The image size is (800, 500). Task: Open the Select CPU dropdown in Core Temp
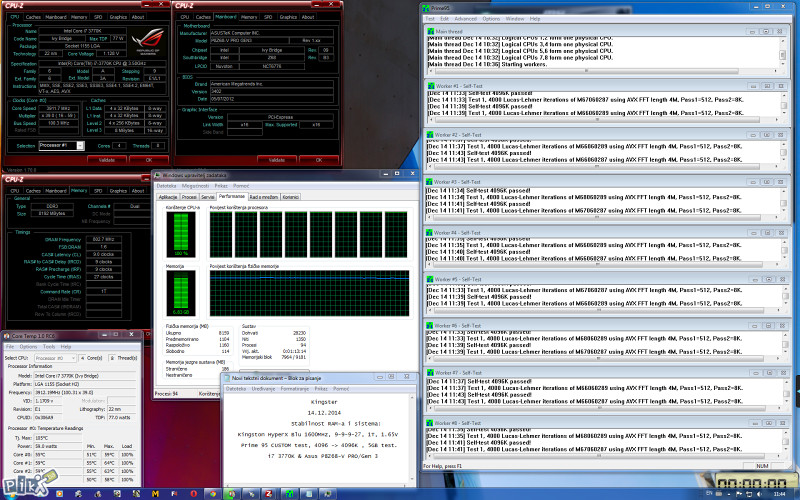click(56, 358)
